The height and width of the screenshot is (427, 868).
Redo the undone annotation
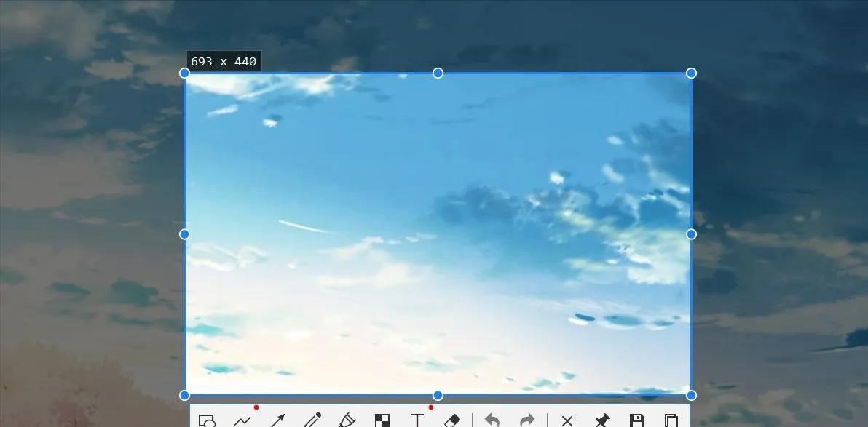click(526, 420)
